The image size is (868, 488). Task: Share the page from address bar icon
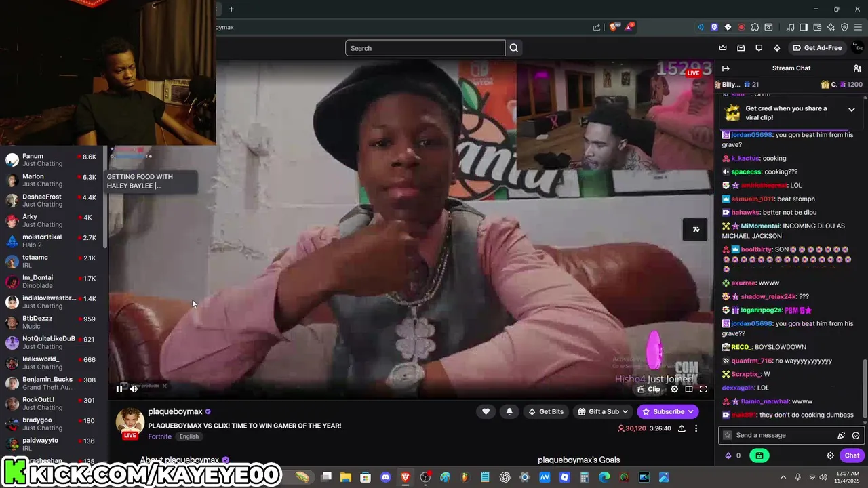597,27
